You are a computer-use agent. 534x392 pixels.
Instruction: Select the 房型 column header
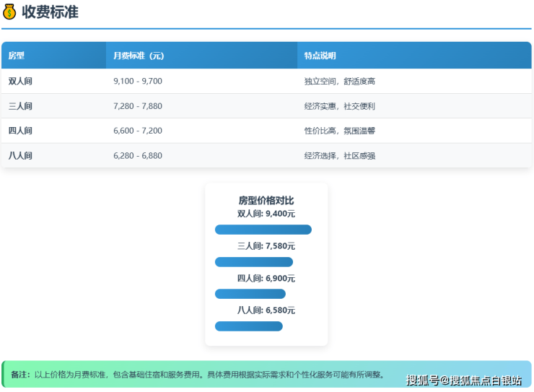click(17, 56)
